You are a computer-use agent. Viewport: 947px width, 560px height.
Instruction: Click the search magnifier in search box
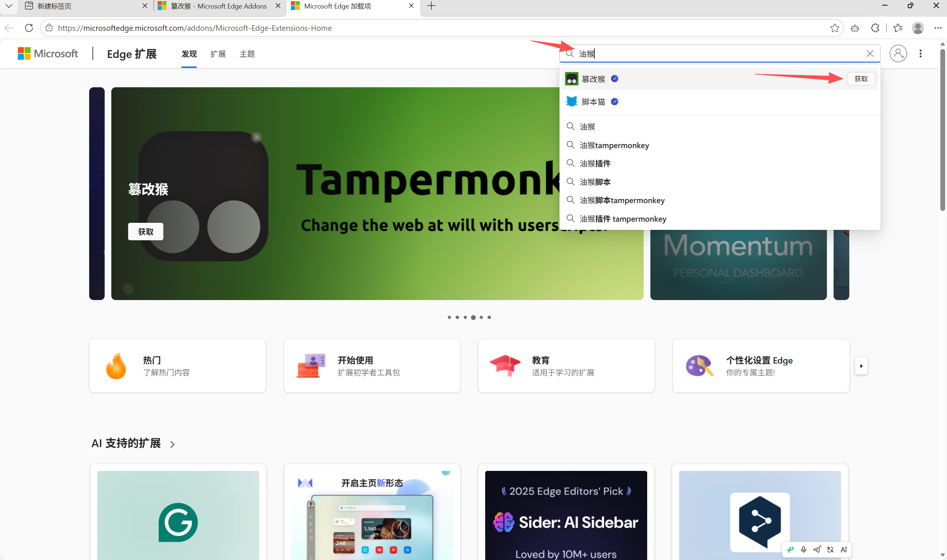click(x=570, y=53)
